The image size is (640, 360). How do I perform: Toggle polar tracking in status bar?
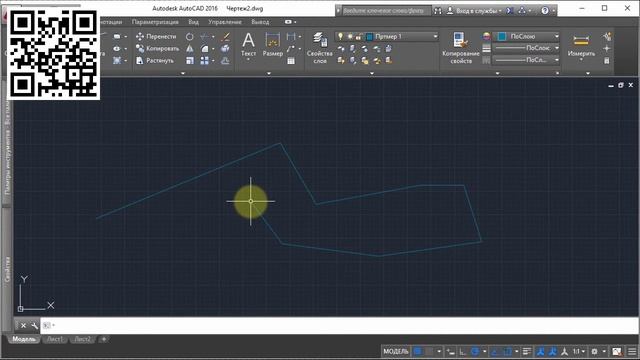click(475, 351)
